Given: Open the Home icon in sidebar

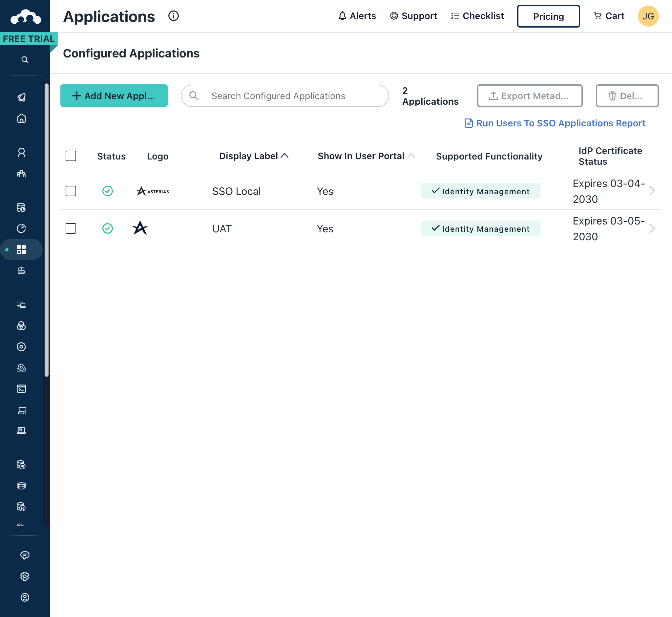Looking at the screenshot, I should click(21, 118).
